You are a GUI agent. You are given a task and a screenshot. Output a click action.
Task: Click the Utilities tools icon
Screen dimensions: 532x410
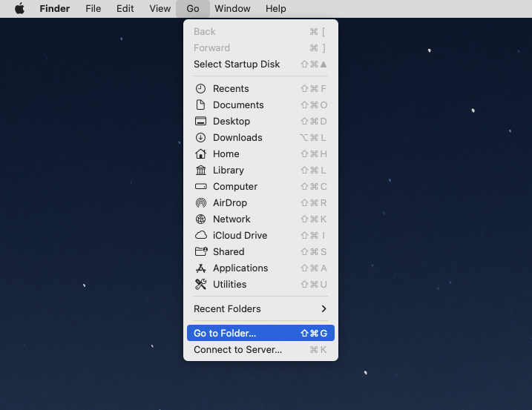coord(200,284)
